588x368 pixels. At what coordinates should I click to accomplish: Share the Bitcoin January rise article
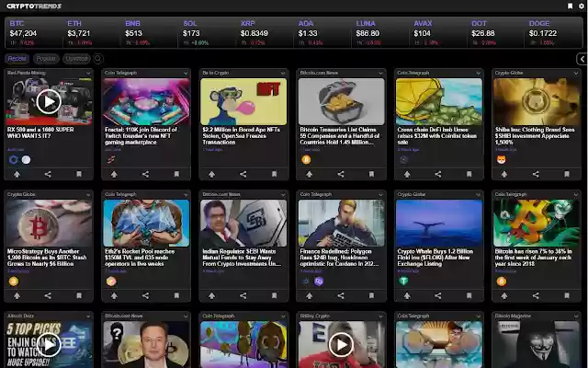(x=536, y=296)
